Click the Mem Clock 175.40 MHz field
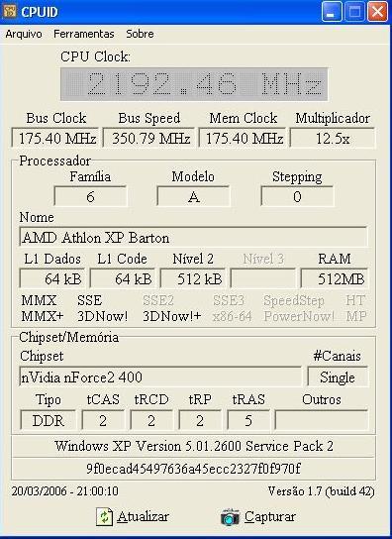392x539 pixels. click(243, 138)
